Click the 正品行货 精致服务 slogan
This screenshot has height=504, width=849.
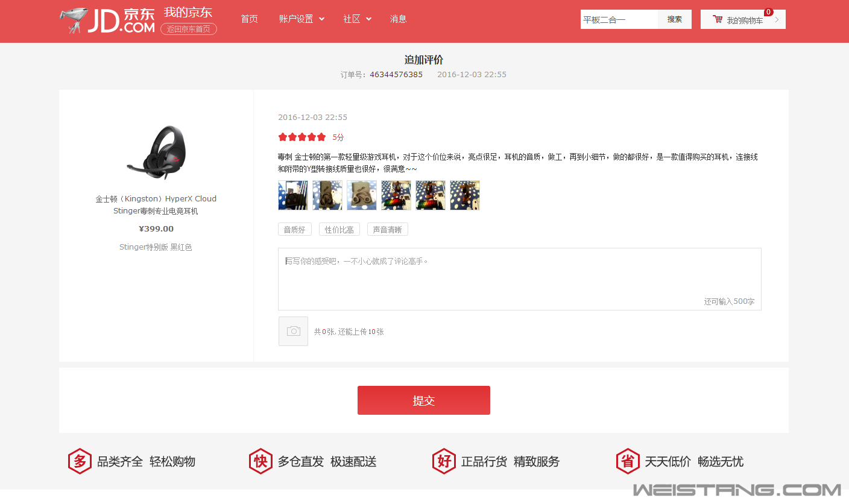(511, 462)
